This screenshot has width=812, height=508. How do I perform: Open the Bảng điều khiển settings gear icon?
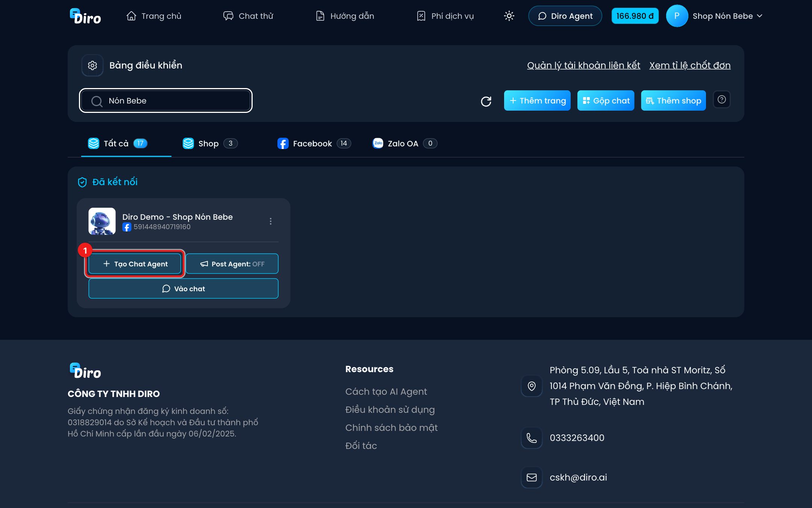pyautogui.click(x=92, y=65)
